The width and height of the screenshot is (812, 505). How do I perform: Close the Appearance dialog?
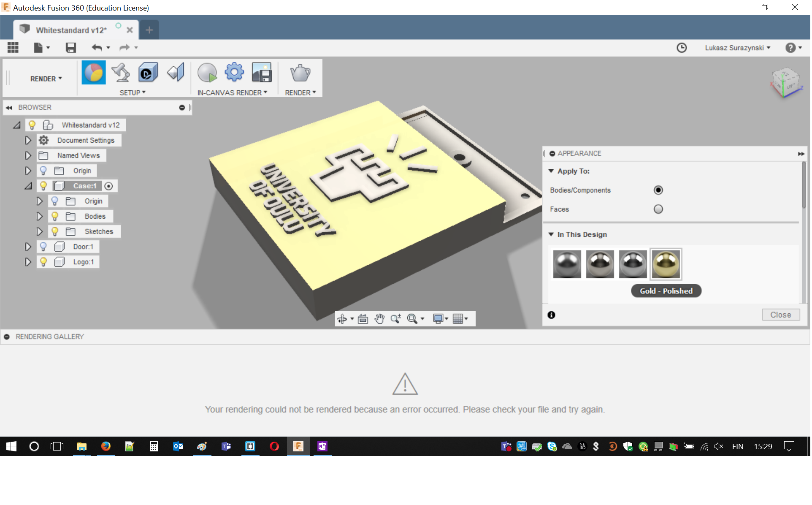point(781,315)
